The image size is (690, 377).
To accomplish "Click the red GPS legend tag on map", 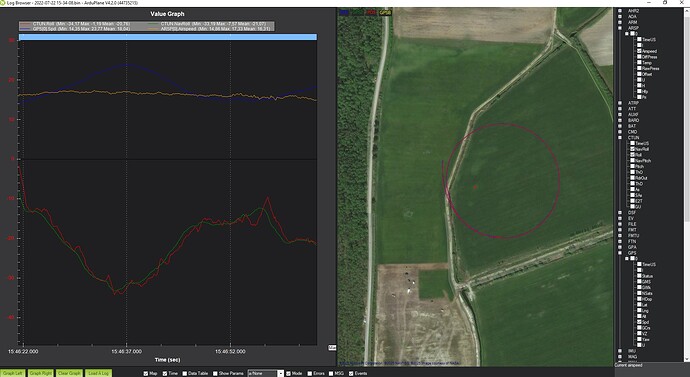I will point(371,12).
